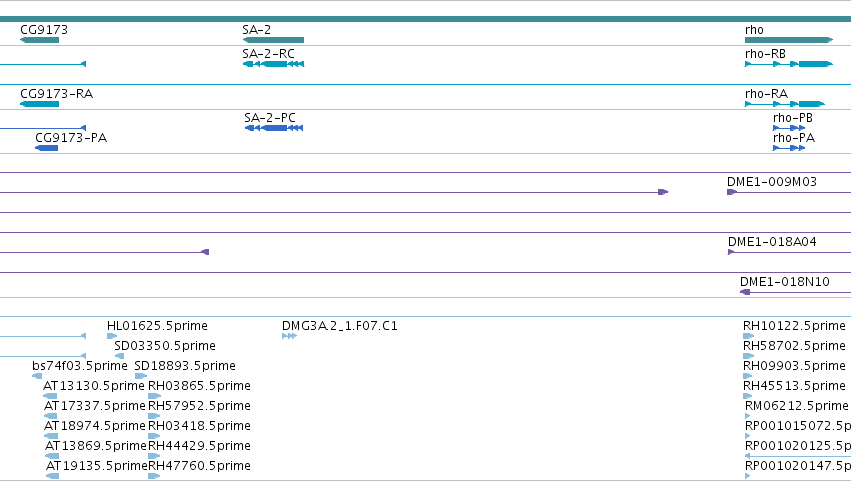
Task: Click the DMG3A.2_1.F07.C1 feature label
Action: tap(339, 326)
